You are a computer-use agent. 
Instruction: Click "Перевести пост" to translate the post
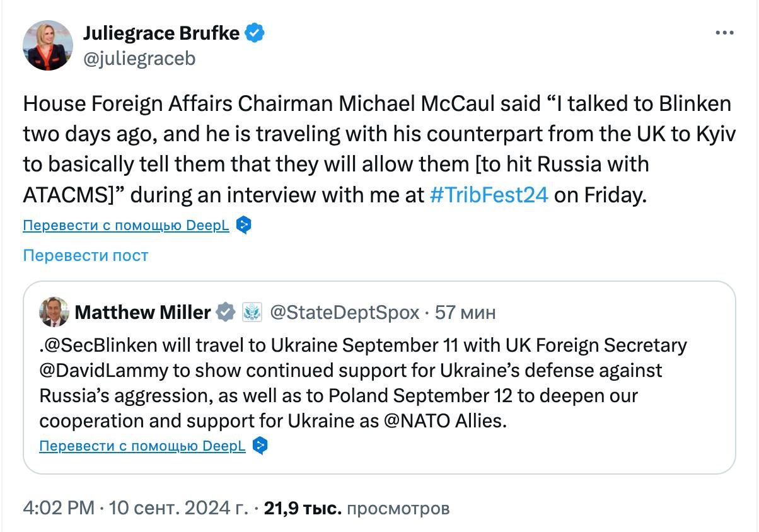tap(86, 255)
